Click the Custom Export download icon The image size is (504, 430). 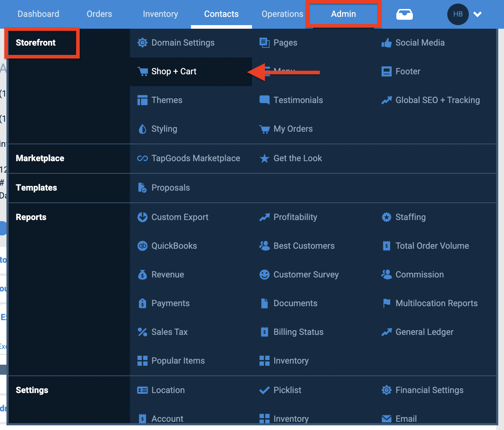click(x=143, y=217)
